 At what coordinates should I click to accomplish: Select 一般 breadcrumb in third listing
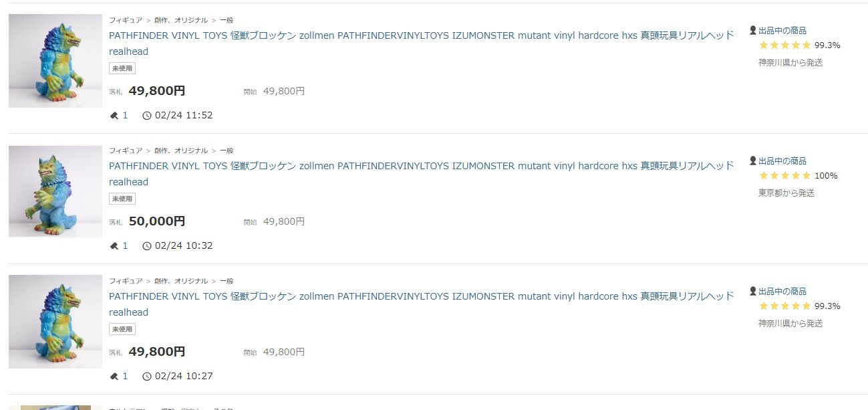[x=227, y=281]
